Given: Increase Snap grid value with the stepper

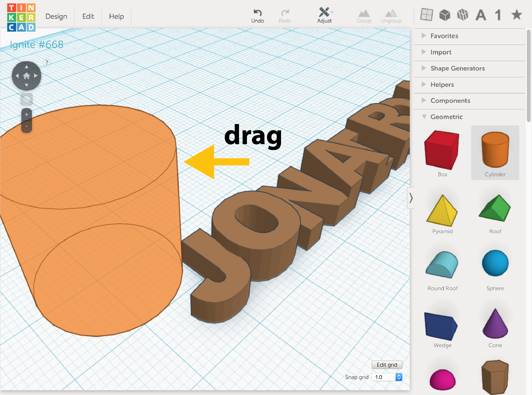Looking at the screenshot, I should coord(399,375).
